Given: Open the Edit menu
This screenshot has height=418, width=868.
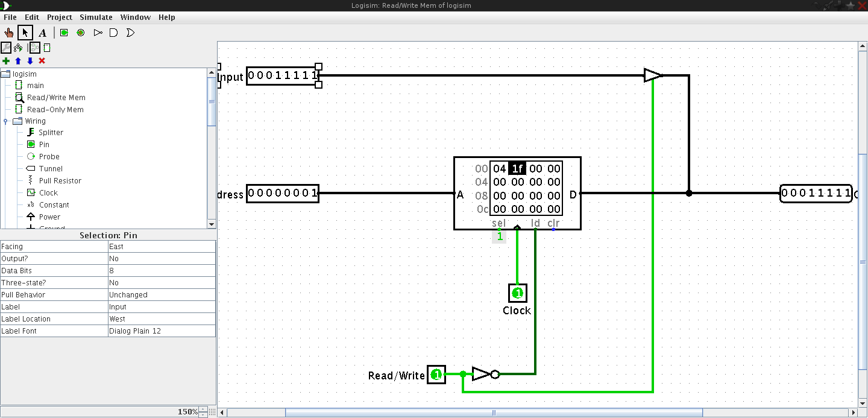Looking at the screenshot, I should (32, 17).
